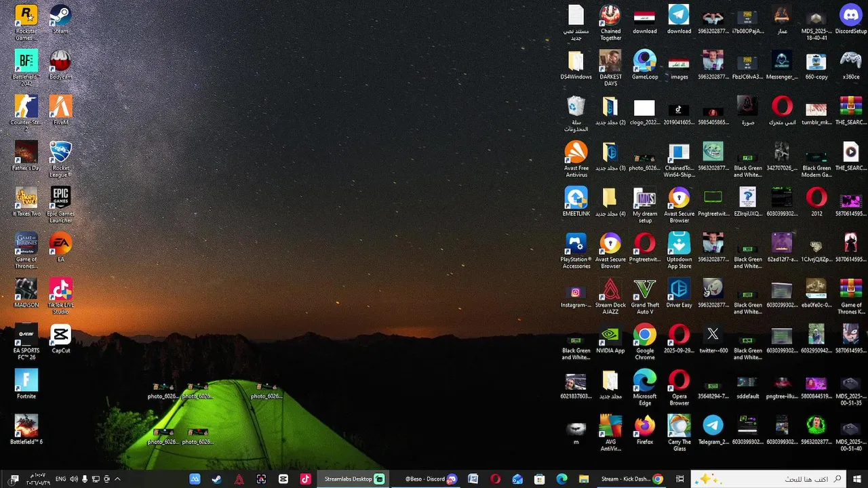Click the CapCut desktop shortcut
The width and height of the screenshot is (868, 488).
click(x=60, y=338)
